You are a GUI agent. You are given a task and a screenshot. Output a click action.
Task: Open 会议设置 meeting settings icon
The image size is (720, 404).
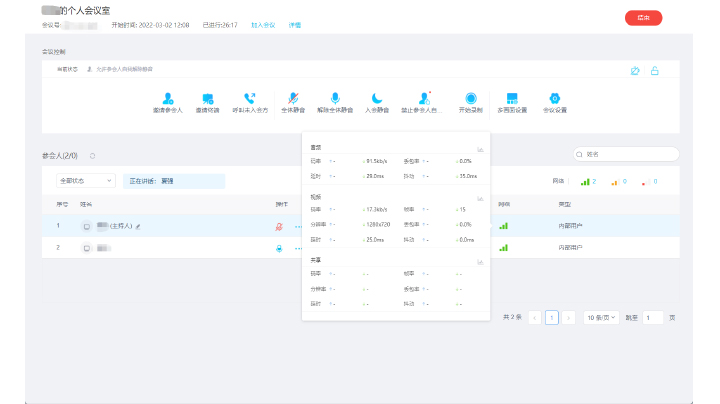click(554, 98)
